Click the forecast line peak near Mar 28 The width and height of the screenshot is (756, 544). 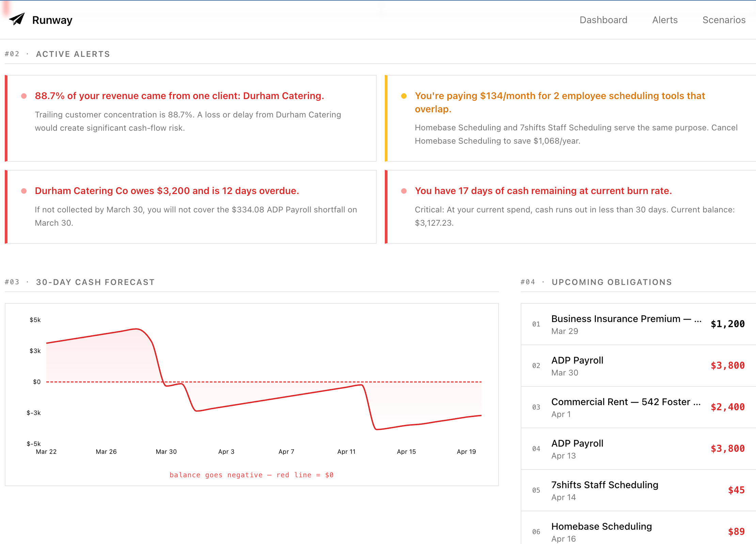coord(136,329)
